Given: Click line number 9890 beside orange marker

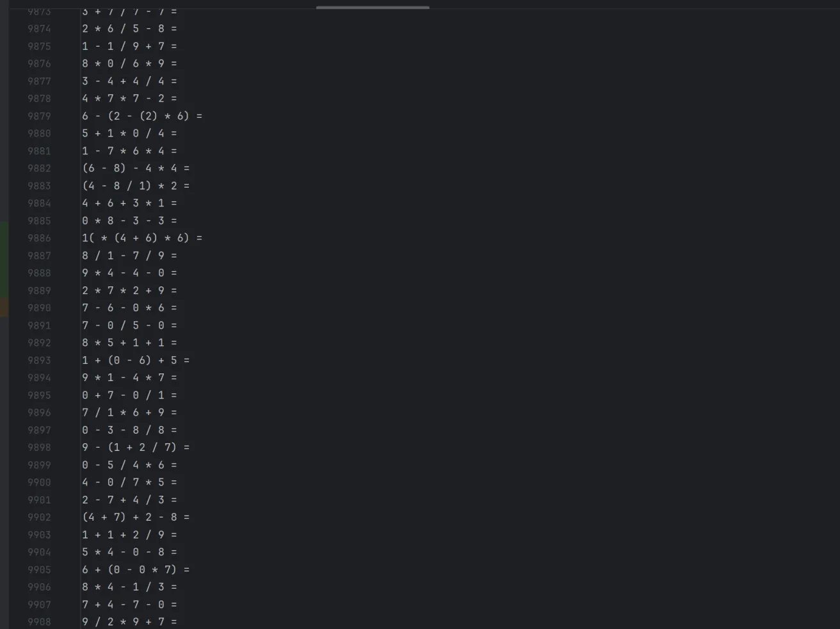Looking at the screenshot, I should tap(39, 308).
